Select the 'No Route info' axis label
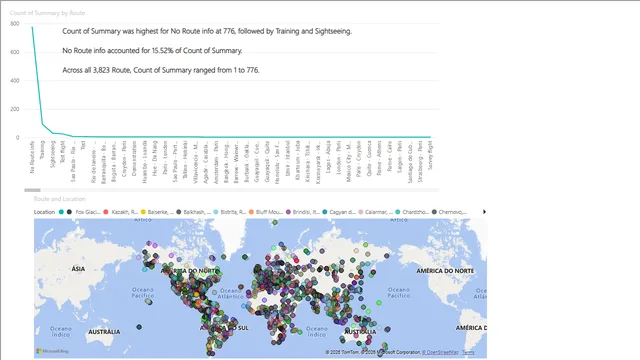640x360 pixels. coord(32,157)
